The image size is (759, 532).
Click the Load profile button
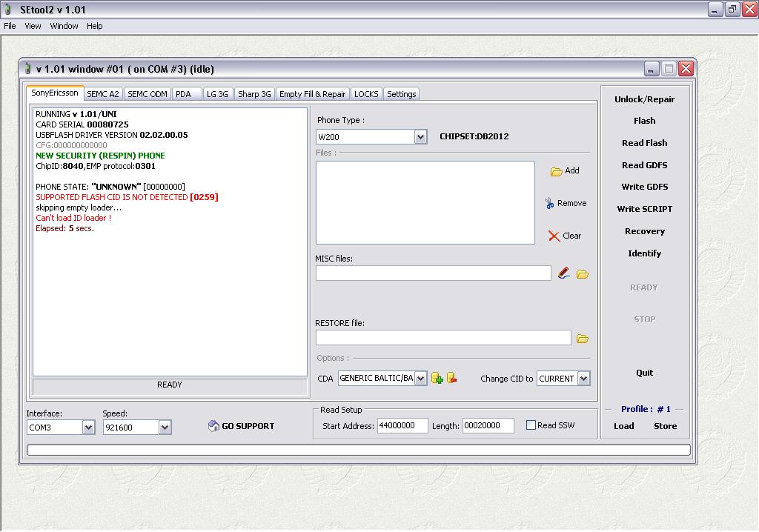(x=623, y=426)
